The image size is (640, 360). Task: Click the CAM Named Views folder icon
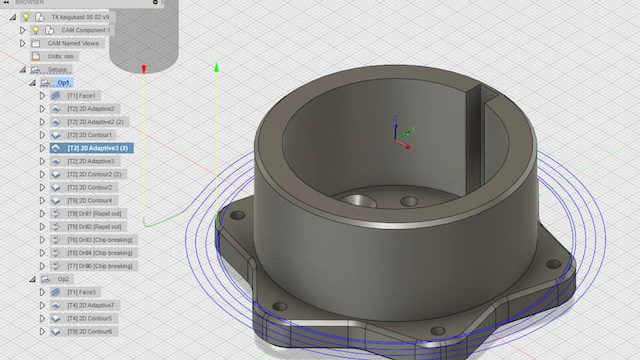tap(36, 43)
